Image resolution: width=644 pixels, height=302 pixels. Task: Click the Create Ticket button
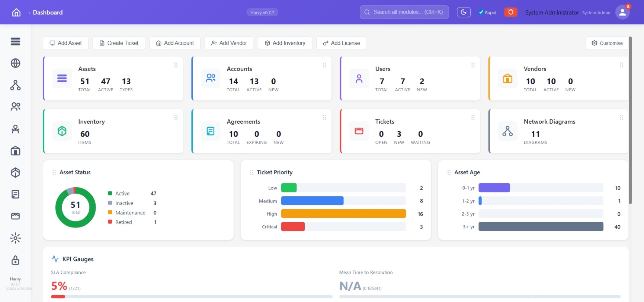pos(119,43)
